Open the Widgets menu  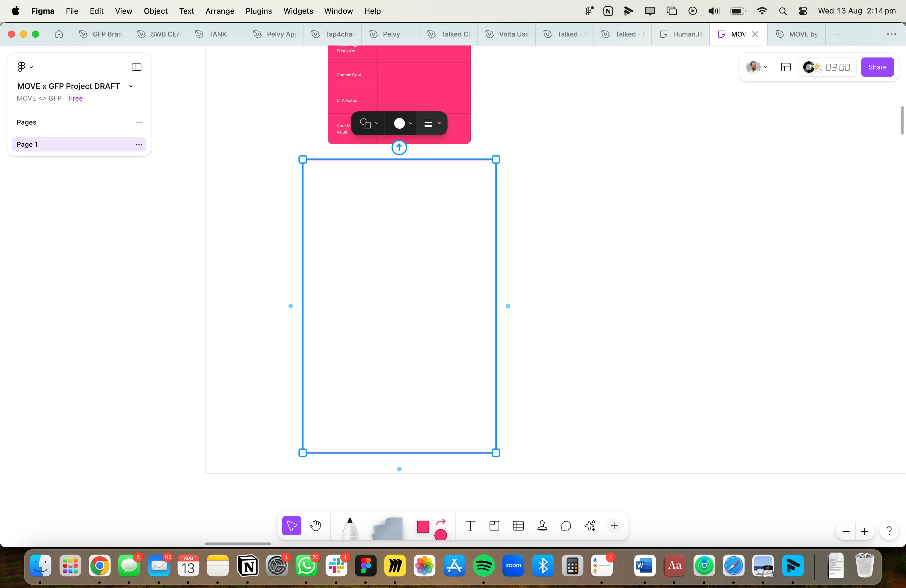pyautogui.click(x=298, y=11)
